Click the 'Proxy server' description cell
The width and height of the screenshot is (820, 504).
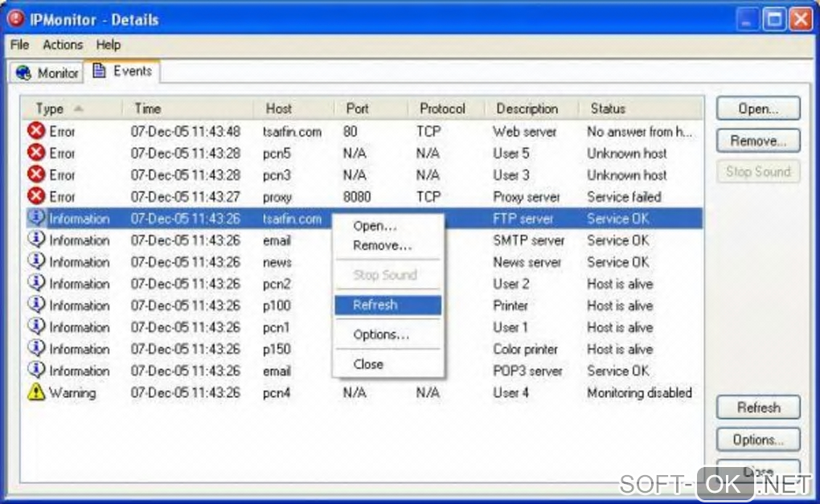point(526,197)
